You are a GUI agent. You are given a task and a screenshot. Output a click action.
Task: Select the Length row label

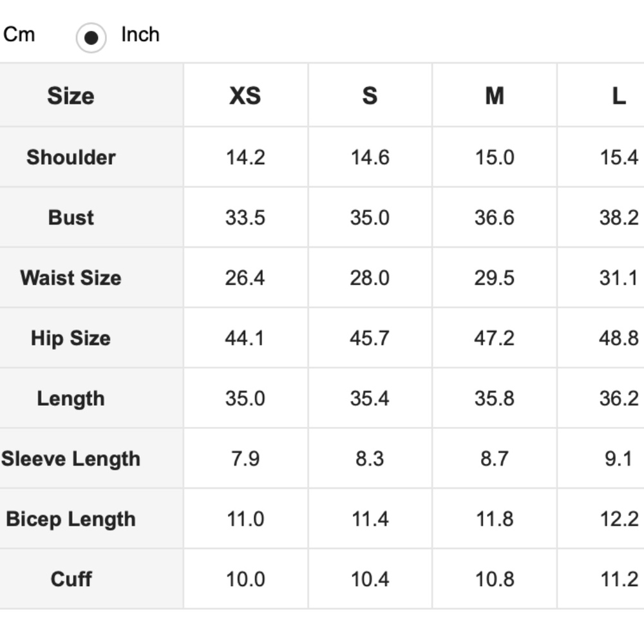(x=71, y=398)
